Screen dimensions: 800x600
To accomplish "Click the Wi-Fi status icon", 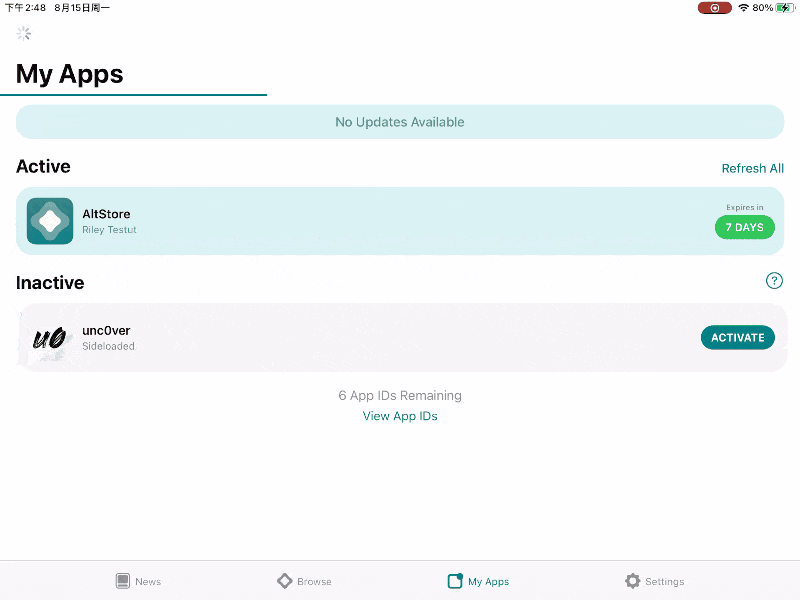I will click(743, 8).
